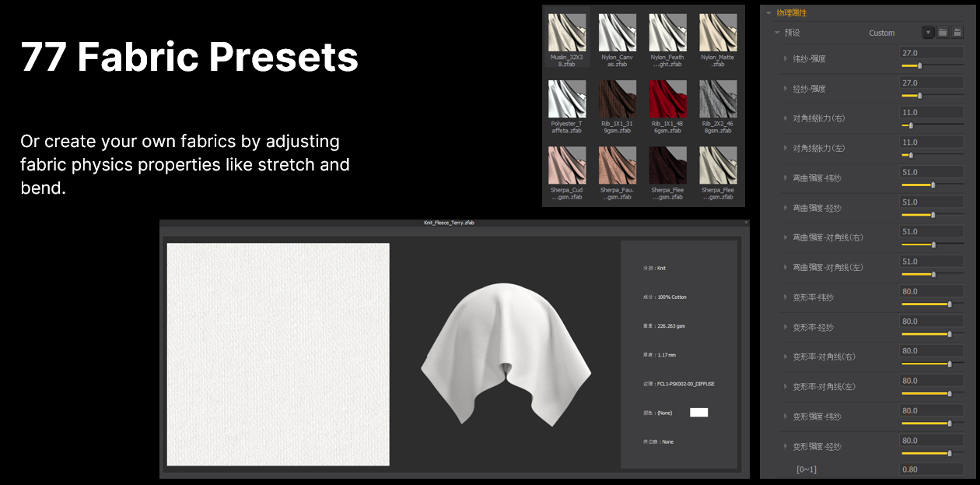Collapse the 物理属性 properties section
Viewport: 980px width, 485px height.
point(770,12)
